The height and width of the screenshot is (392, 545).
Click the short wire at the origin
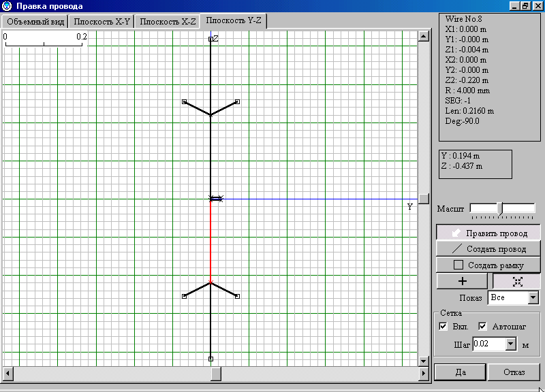click(x=216, y=199)
